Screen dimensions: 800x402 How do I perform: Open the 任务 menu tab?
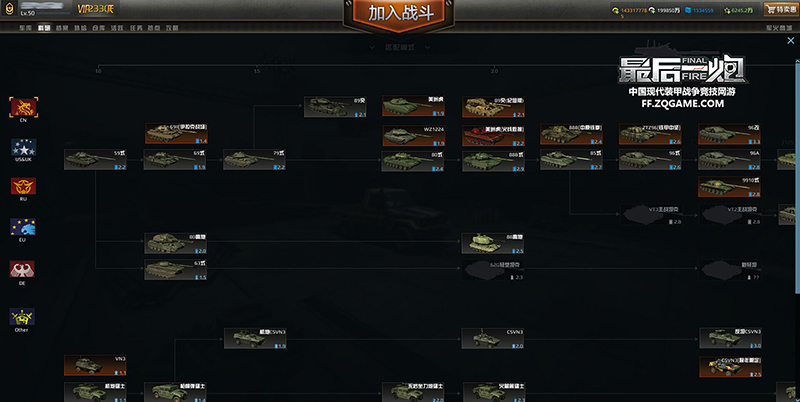click(x=136, y=28)
